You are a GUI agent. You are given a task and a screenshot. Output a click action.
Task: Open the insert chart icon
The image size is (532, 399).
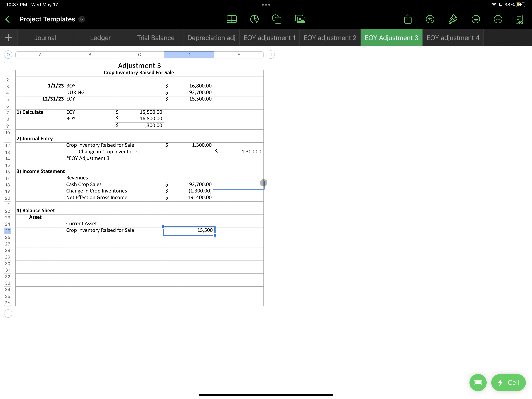click(254, 19)
